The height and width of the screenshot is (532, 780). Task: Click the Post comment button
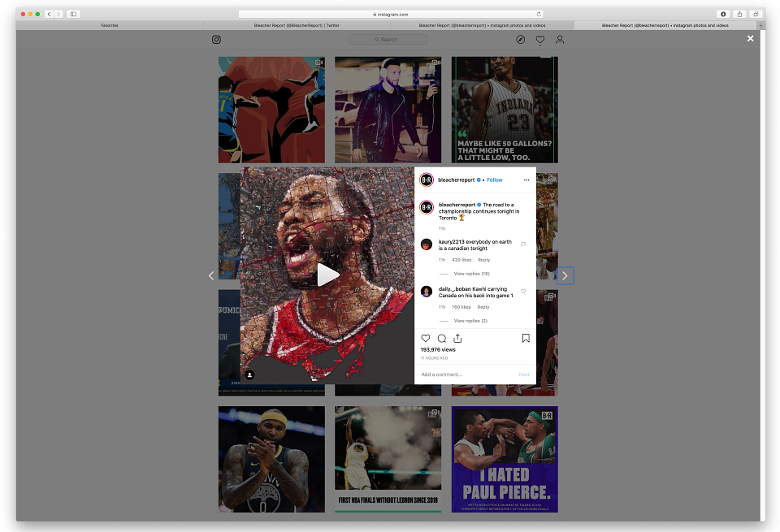524,374
